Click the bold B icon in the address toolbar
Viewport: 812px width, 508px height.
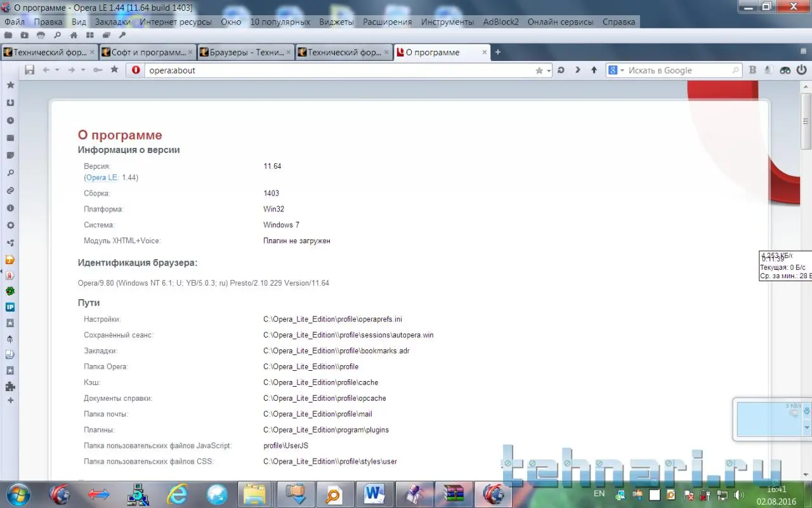point(752,70)
